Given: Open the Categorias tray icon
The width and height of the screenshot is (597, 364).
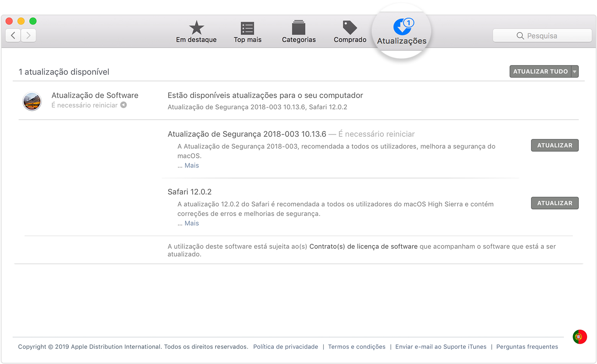Looking at the screenshot, I should (x=298, y=28).
